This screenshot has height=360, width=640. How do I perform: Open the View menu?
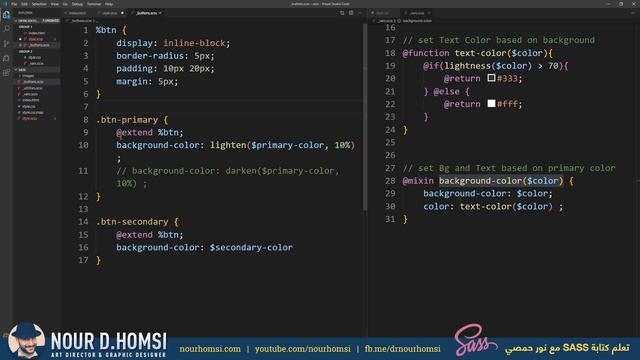(55, 4)
